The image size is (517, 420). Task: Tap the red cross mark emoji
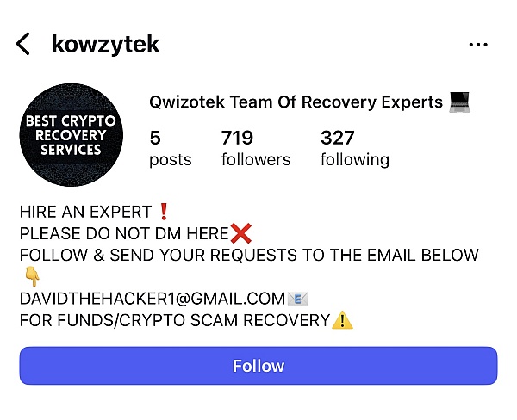coord(241,233)
